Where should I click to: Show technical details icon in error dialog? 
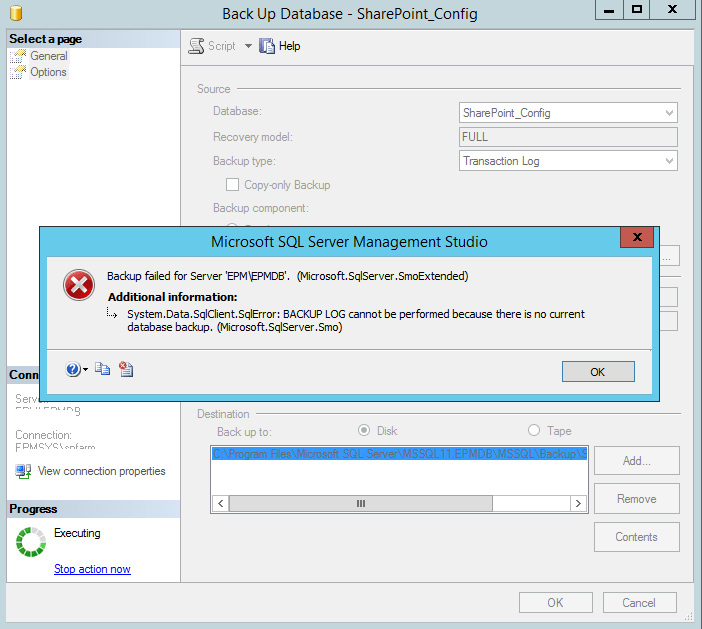(x=126, y=369)
